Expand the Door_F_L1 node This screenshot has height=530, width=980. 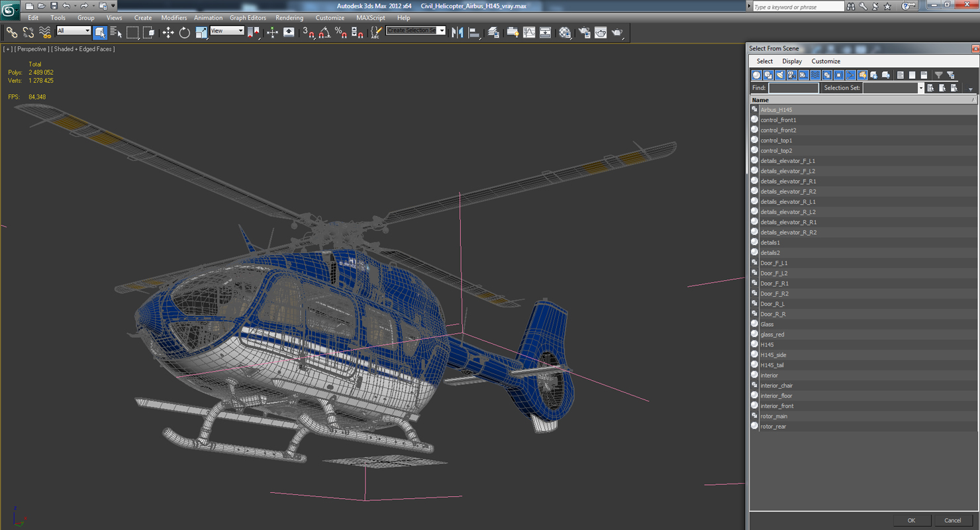[754, 262]
